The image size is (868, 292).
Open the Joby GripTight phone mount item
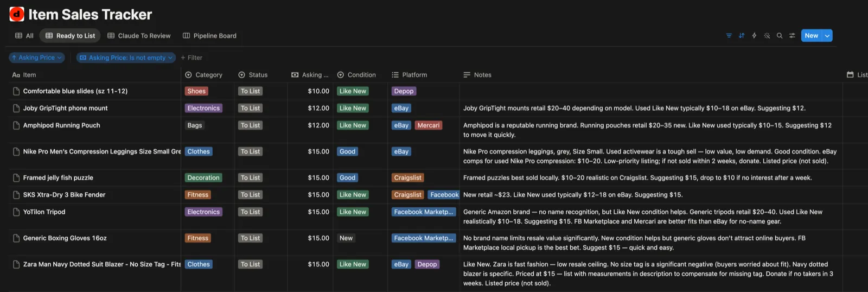[65, 109]
